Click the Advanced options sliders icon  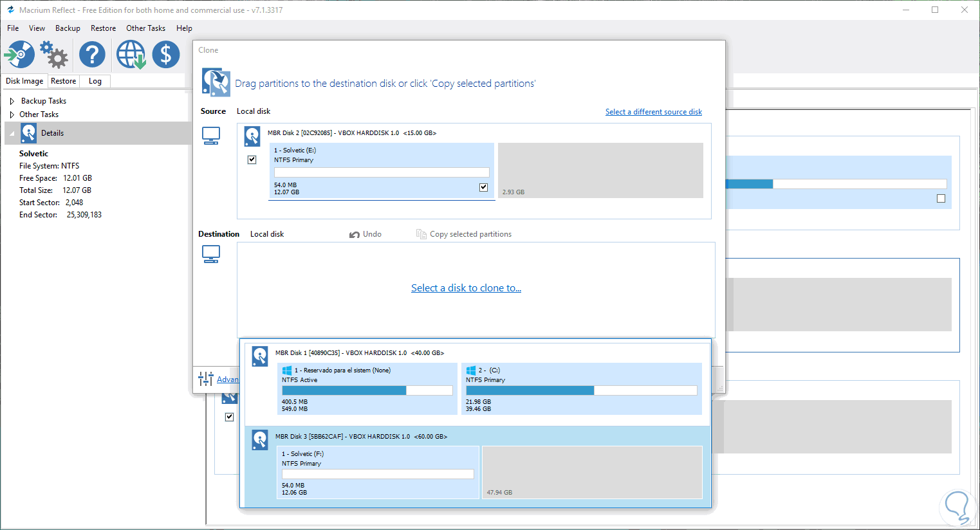[x=206, y=379]
